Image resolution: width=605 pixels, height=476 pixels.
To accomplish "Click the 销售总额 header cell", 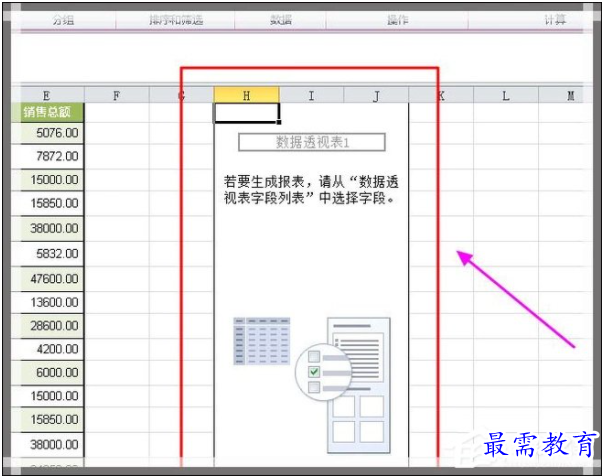I will pyautogui.click(x=47, y=112).
